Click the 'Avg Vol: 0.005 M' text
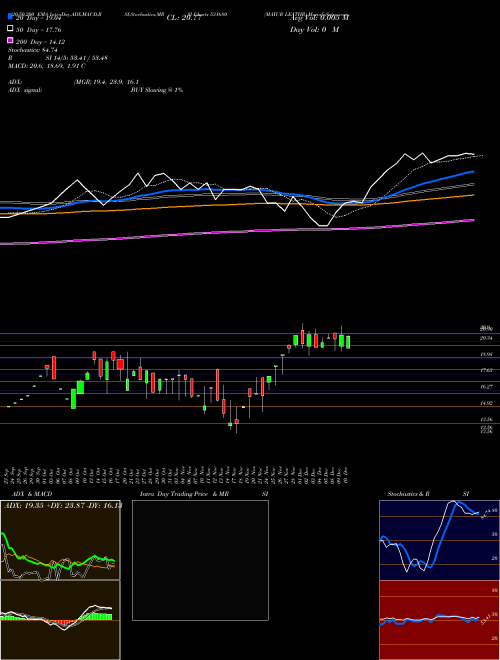Image resolution: width=500 pixels, height=660 pixels. point(319,18)
